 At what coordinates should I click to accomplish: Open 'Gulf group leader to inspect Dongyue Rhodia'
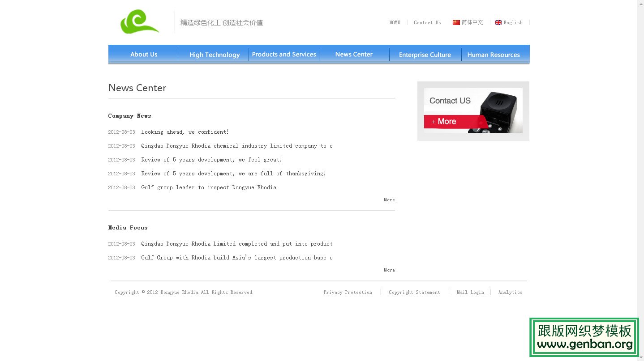click(x=209, y=187)
